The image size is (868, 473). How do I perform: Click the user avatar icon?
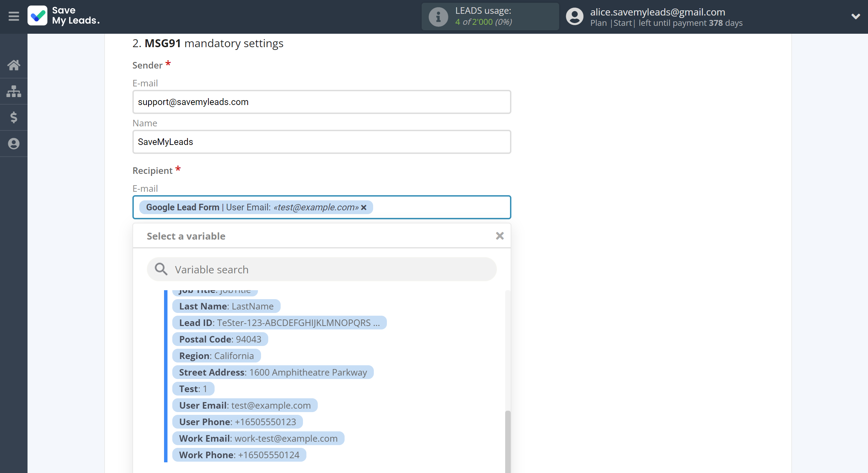[574, 17]
